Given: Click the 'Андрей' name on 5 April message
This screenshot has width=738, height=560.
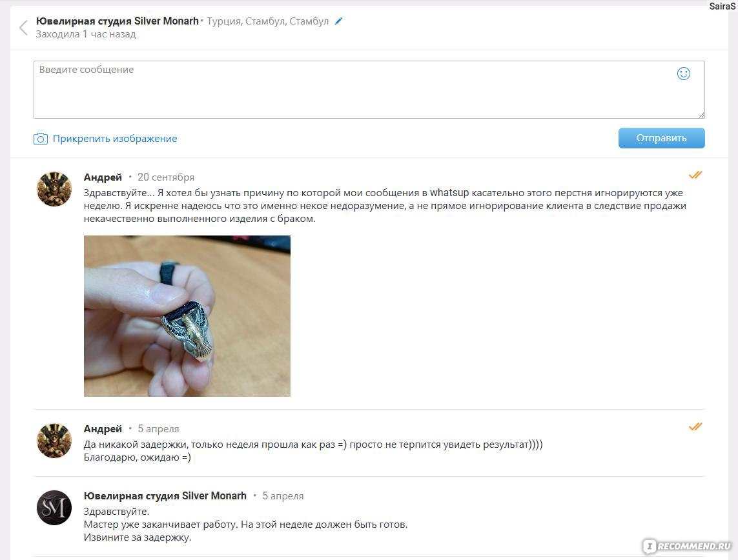Looking at the screenshot, I should pyautogui.click(x=103, y=429).
